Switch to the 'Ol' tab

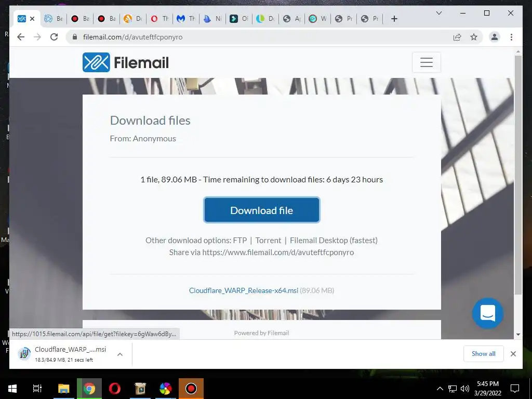[x=239, y=19]
